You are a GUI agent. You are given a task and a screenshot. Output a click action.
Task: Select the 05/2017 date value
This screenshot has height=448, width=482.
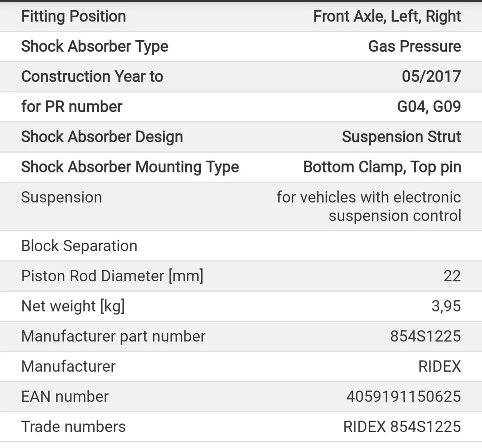[x=431, y=77]
